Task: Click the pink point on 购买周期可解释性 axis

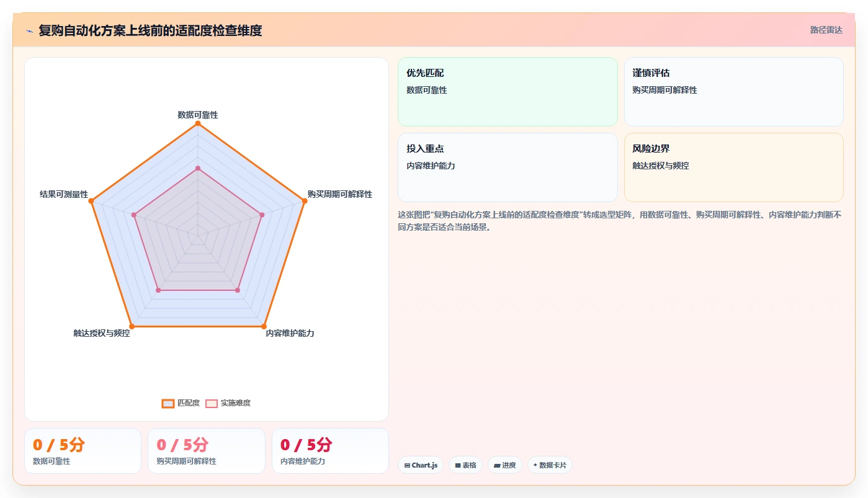Action: [x=262, y=215]
